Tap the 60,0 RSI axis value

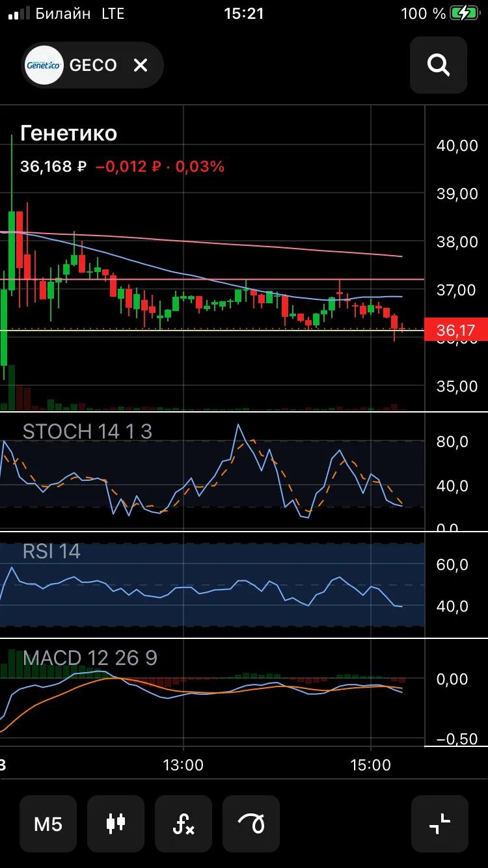[452, 564]
